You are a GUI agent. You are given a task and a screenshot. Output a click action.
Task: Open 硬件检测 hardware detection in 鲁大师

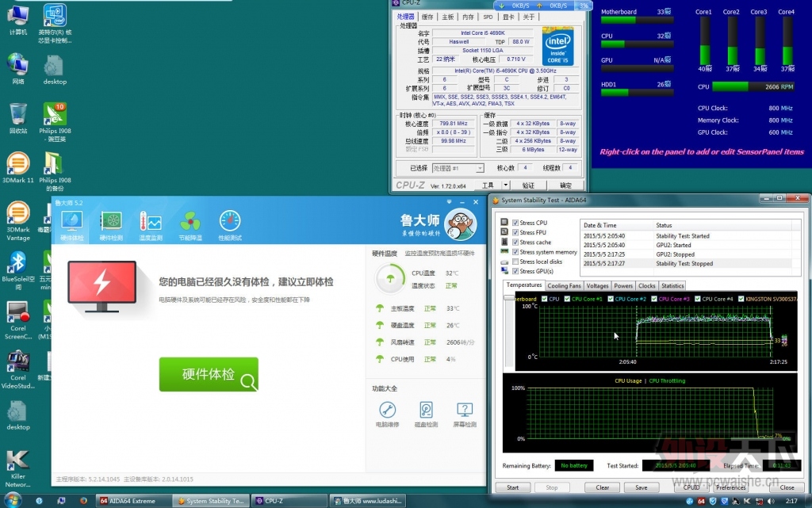(x=111, y=226)
